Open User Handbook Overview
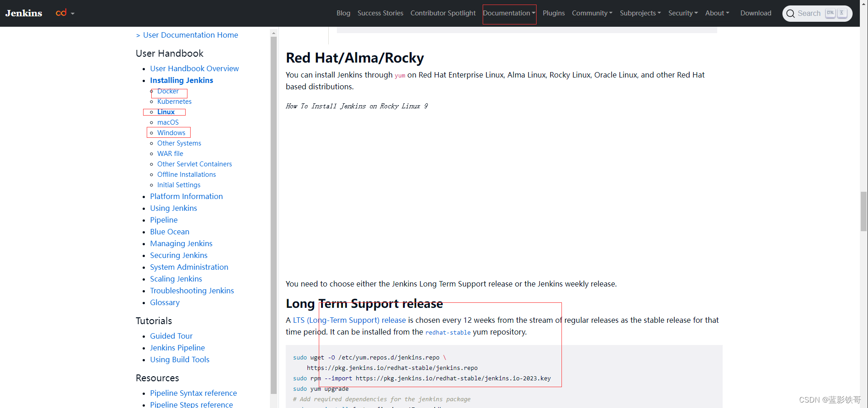 [x=194, y=68]
